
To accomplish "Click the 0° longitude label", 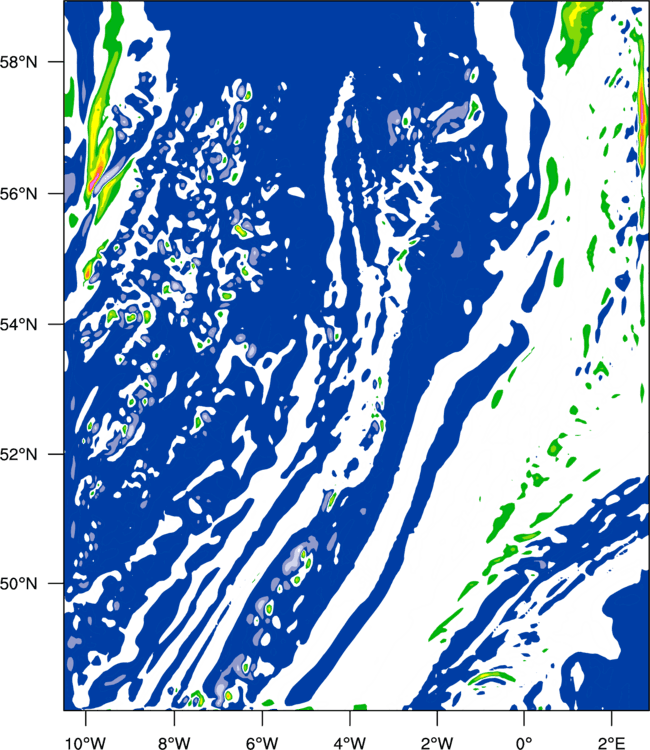I will (525, 743).
